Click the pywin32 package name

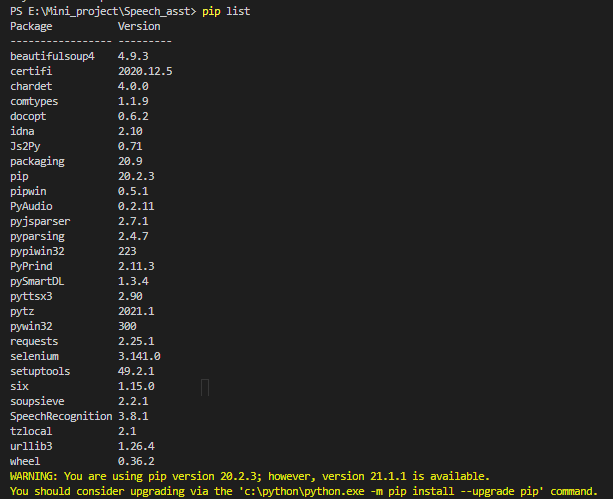[x=31, y=327]
